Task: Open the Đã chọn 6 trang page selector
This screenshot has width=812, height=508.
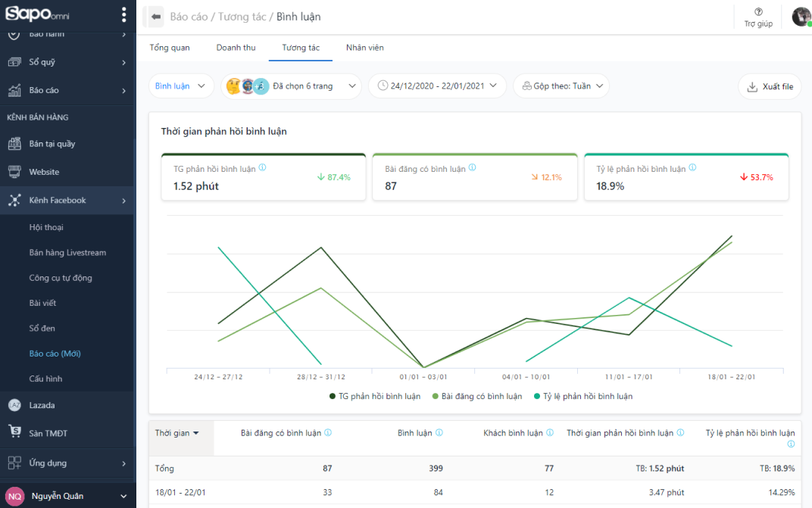Action: tap(292, 86)
